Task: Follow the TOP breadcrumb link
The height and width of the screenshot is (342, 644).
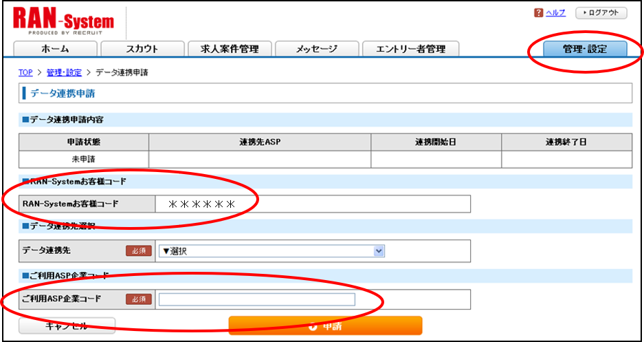Action: pos(25,73)
